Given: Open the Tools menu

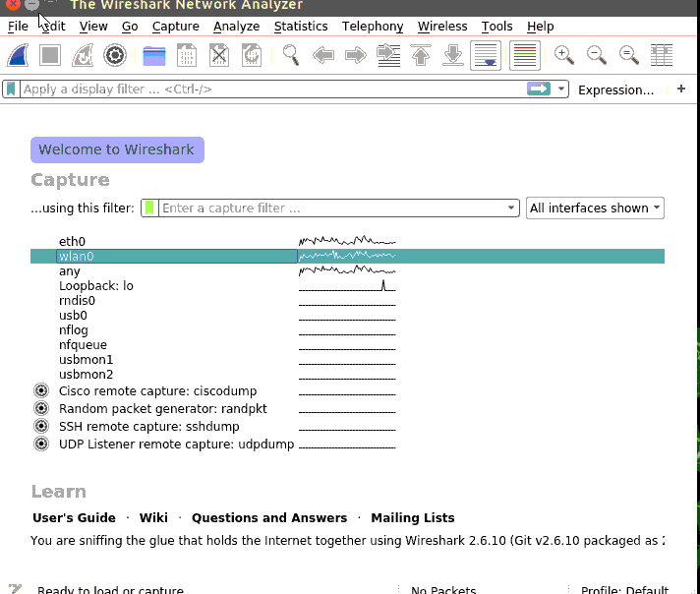Looking at the screenshot, I should click(x=496, y=27).
